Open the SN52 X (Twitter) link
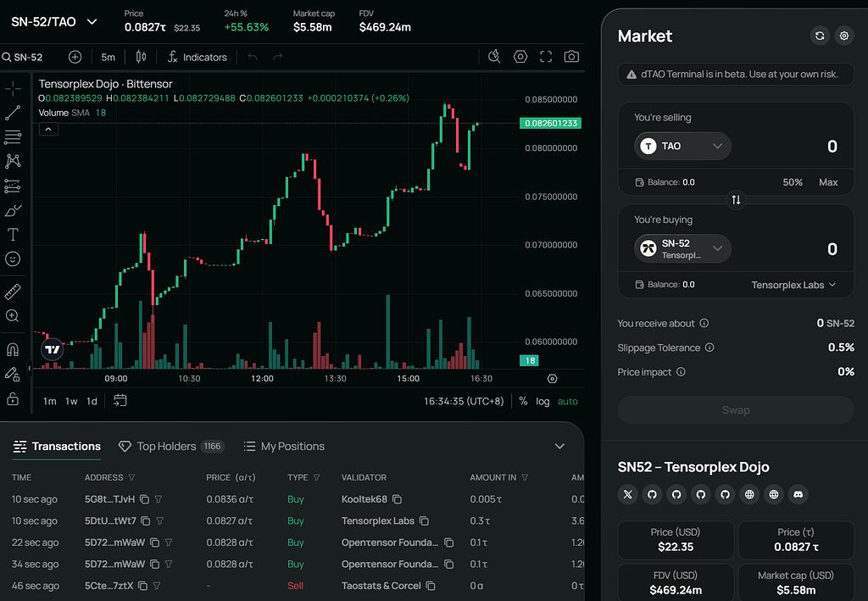Image resolution: width=868 pixels, height=601 pixels. pyautogui.click(x=628, y=494)
